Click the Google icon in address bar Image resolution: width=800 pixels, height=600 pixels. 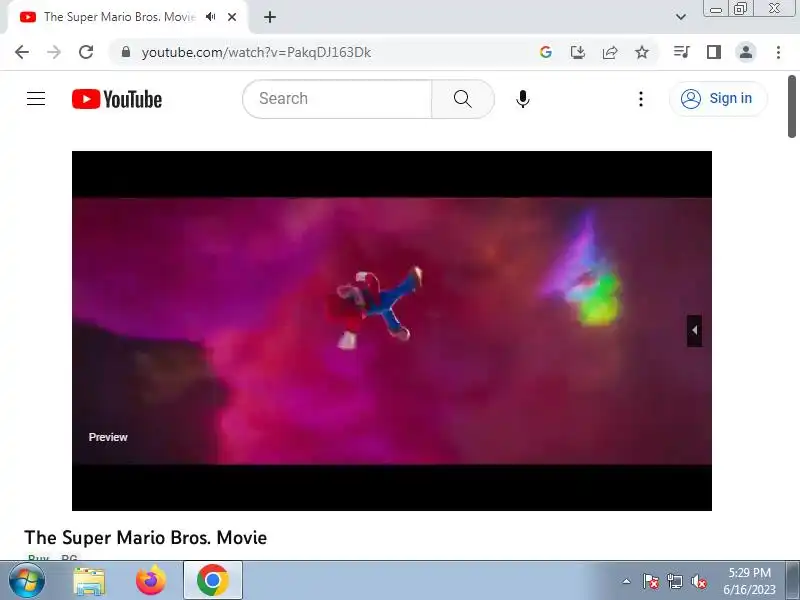(x=545, y=52)
